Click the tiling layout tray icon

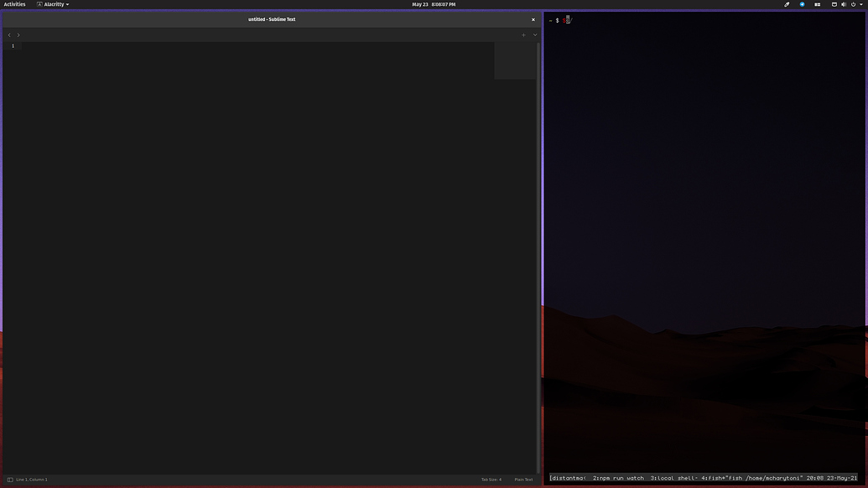[817, 4]
